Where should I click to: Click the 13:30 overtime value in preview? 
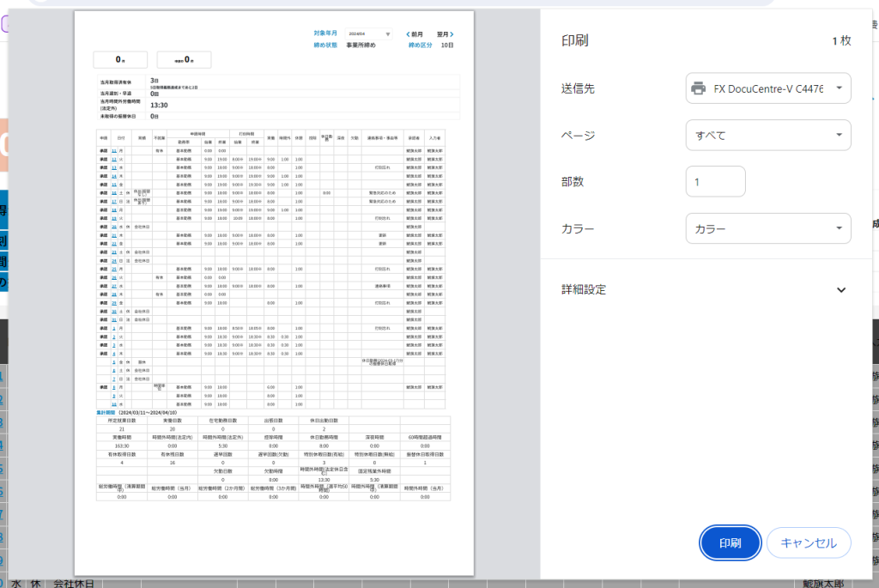[159, 106]
